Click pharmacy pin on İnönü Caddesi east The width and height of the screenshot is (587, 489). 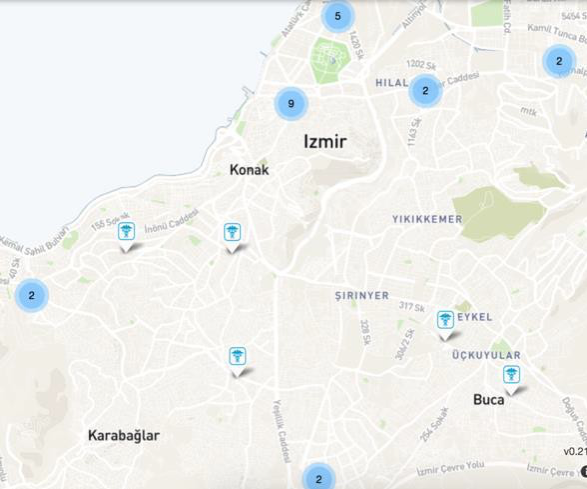232,237
